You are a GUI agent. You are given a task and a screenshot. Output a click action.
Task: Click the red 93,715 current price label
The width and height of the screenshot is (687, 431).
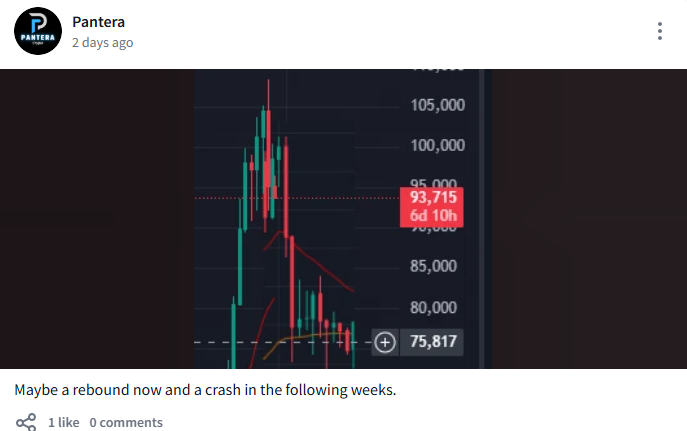433,198
